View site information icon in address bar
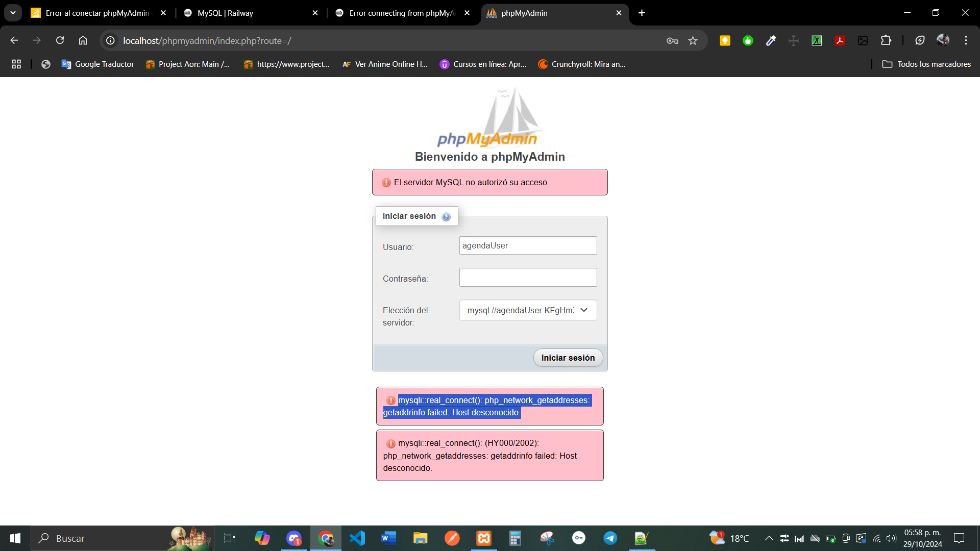 point(110,40)
